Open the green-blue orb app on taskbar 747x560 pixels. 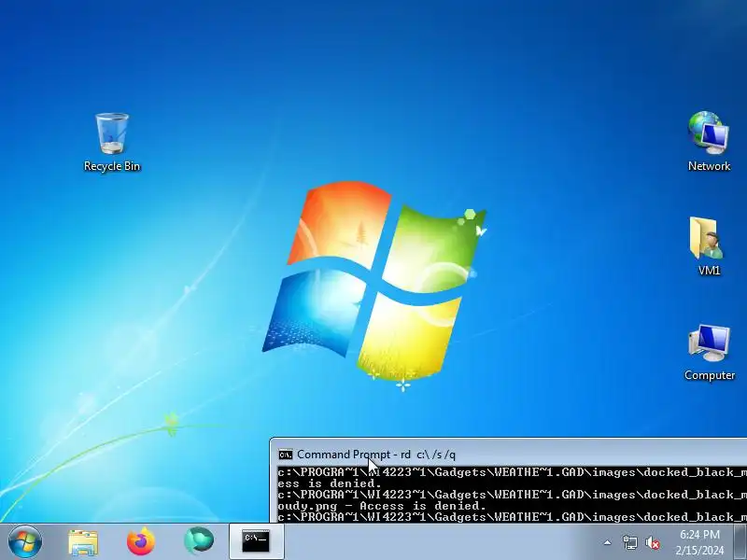click(x=199, y=541)
